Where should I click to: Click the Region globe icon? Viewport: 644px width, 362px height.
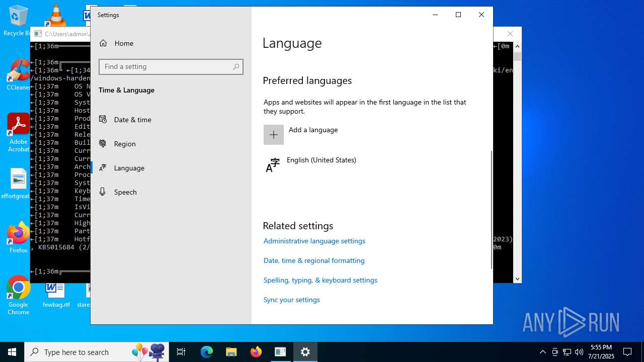(103, 143)
